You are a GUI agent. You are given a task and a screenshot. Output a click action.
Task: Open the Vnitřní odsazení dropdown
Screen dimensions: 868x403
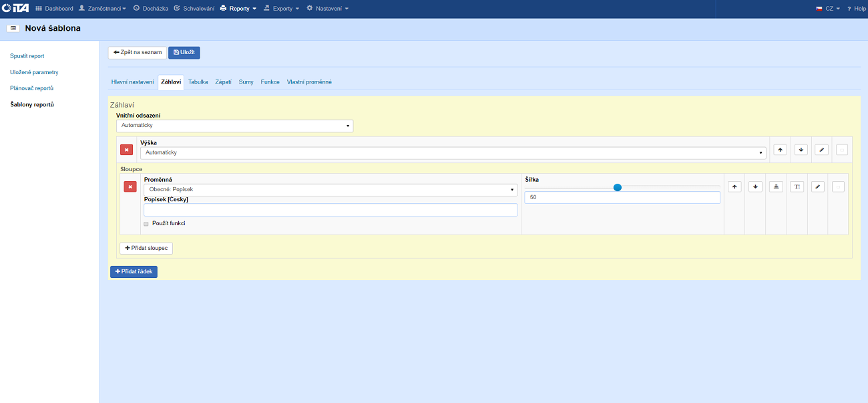coord(234,126)
